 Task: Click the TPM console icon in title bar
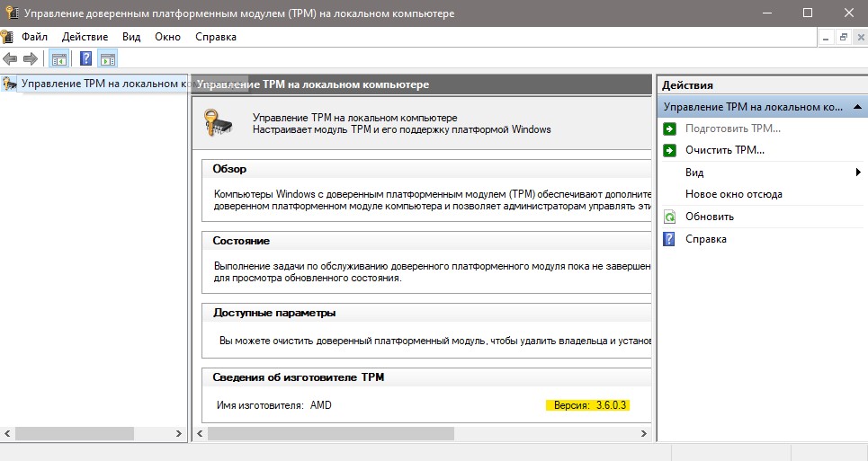click(12, 13)
